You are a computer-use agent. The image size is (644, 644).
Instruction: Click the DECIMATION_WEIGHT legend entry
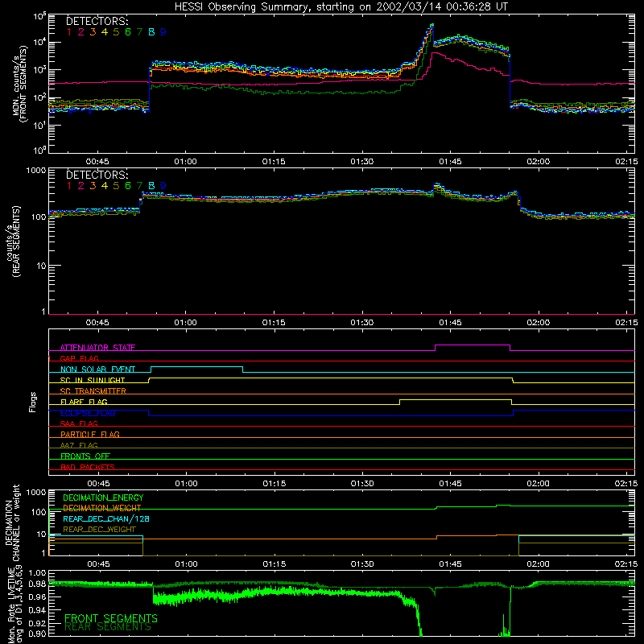click(x=102, y=508)
